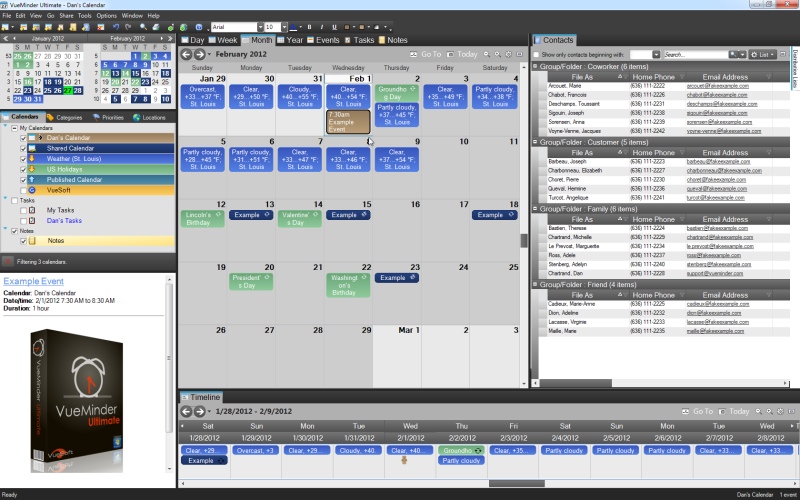Click the Timeline horizontal scrollbar thumb
Screen dimensions: 800x500
(516, 483)
